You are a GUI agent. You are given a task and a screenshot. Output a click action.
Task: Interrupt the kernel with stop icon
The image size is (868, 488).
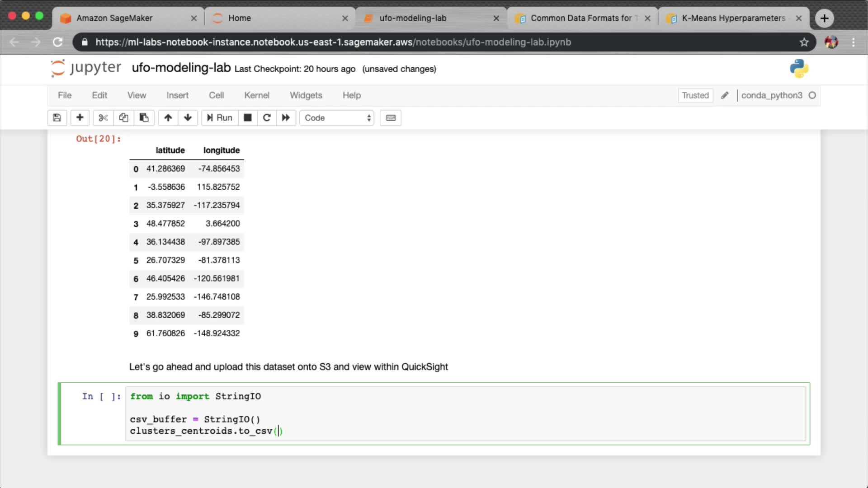point(247,118)
